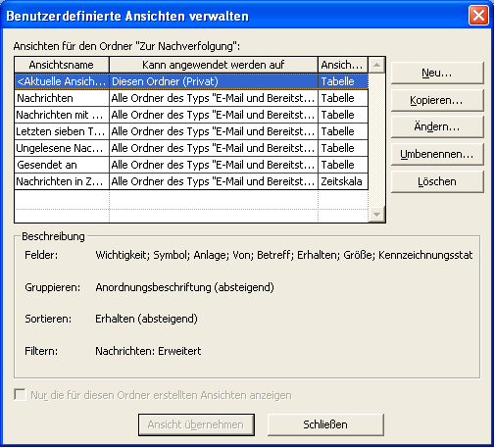Delete view with Löschen button
This screenshot has height=448, width=495.
pyautogui.click(x=437, y=181)
